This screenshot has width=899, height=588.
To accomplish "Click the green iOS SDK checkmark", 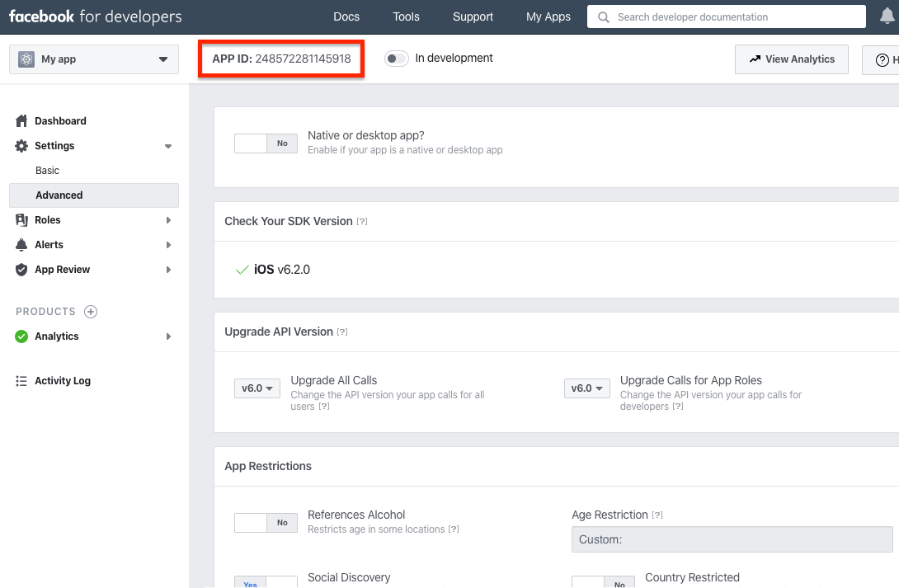I will point(242,270).
